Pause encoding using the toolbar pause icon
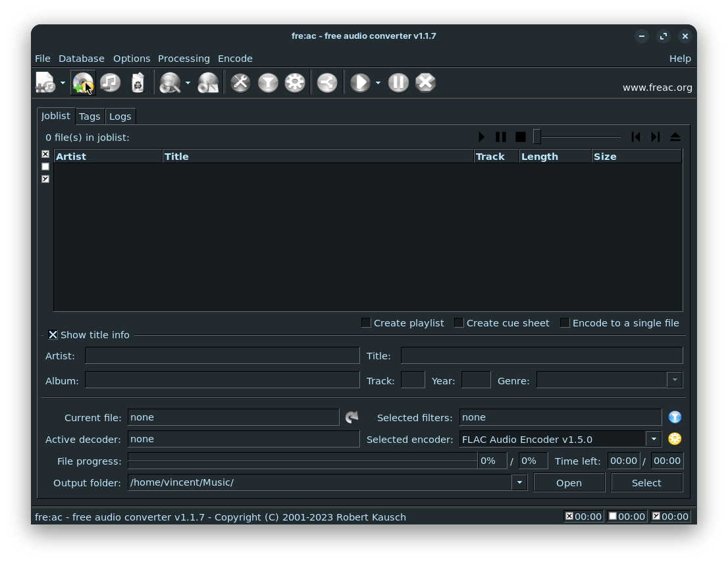This screenshot has width=728, height=562. point(398,83)
